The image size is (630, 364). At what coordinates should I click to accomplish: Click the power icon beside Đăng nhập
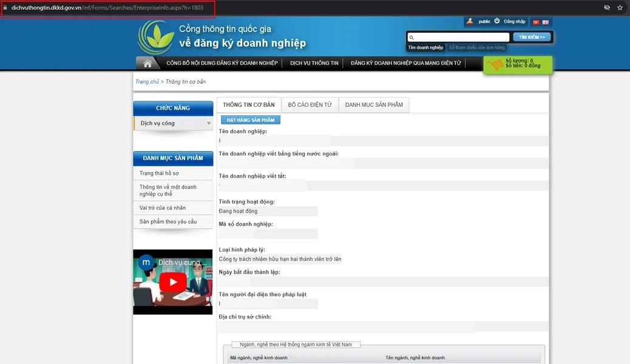497,21
